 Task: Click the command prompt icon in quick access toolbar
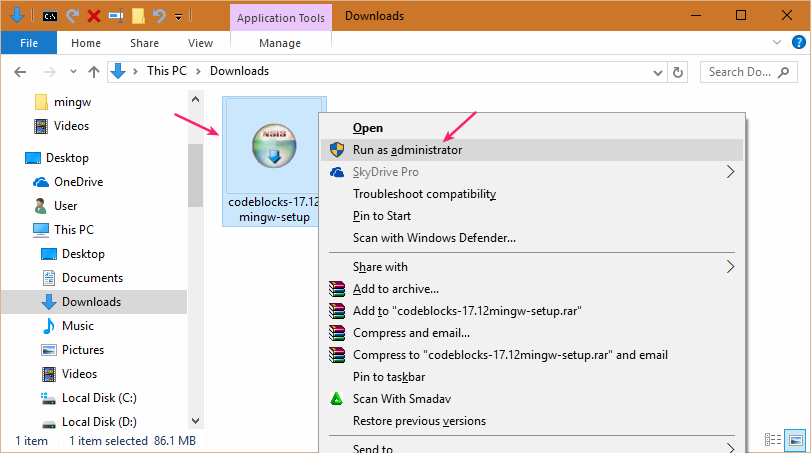pos(50,16)
